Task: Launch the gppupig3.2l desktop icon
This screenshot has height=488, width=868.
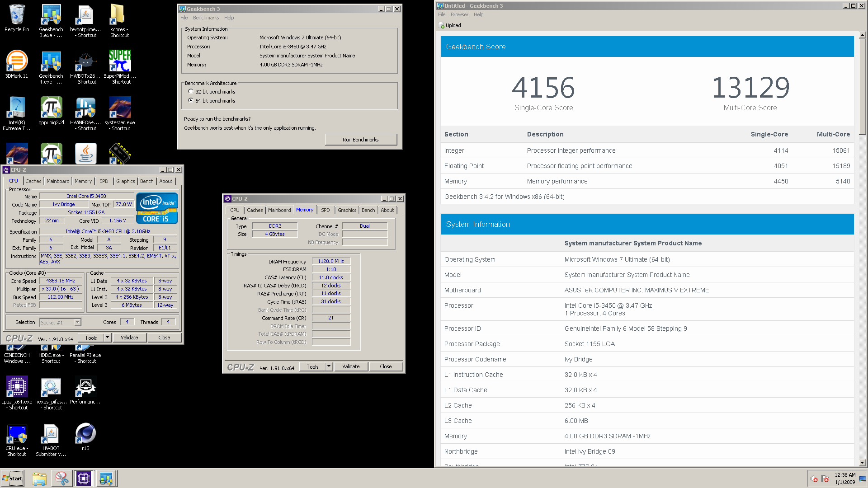Action: click(51, 111)
